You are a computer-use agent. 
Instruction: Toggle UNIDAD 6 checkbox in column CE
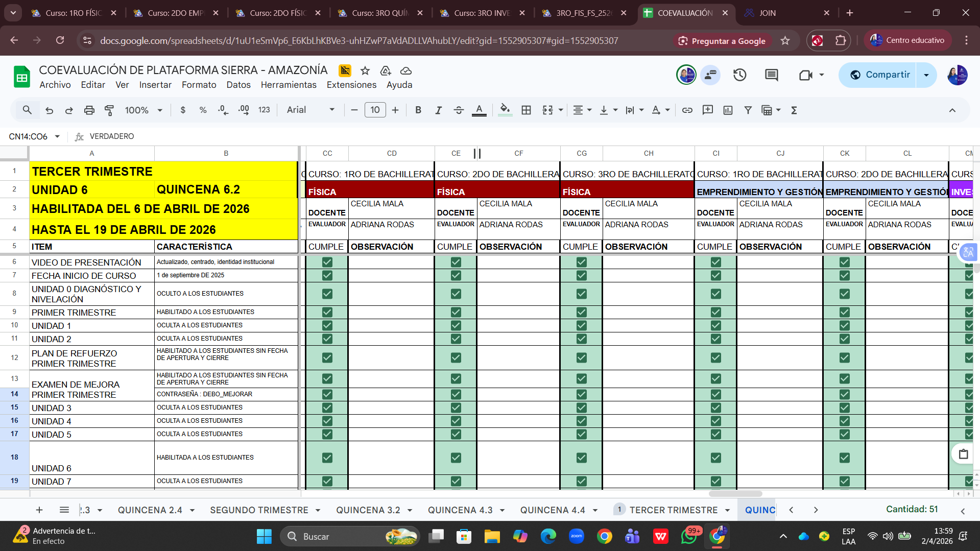(456, 458)
